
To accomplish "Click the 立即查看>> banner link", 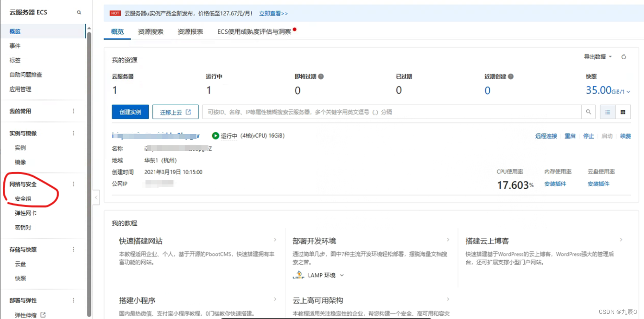I will [273, 14].
